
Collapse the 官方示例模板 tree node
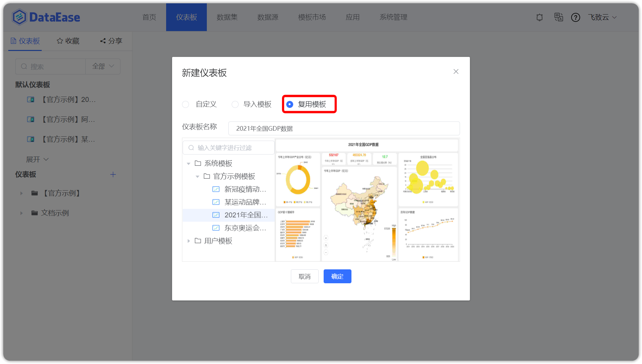198,176
